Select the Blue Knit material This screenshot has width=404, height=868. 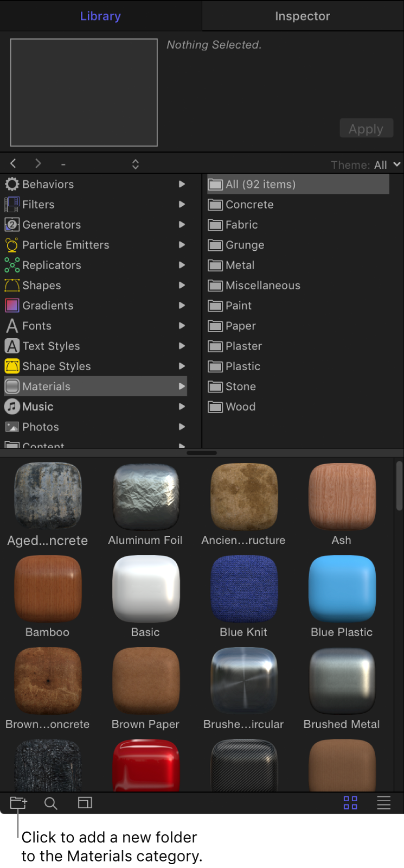click(244, 588)
